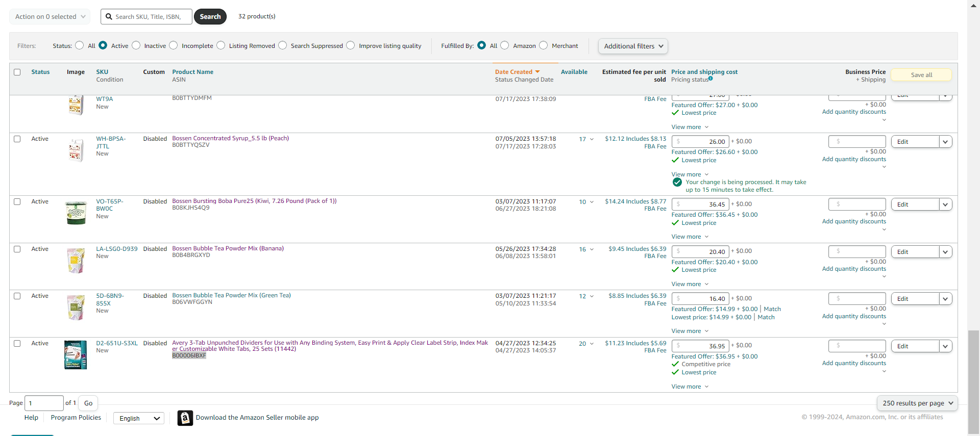
Task: Choose the Search Suppressed filter
Action: [283, 45]
